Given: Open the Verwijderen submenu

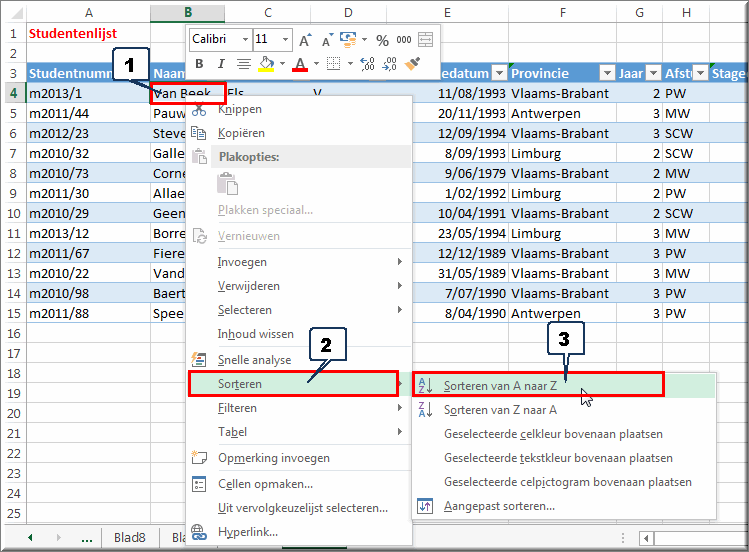Looking at the screenshot, I should (300, 286).
